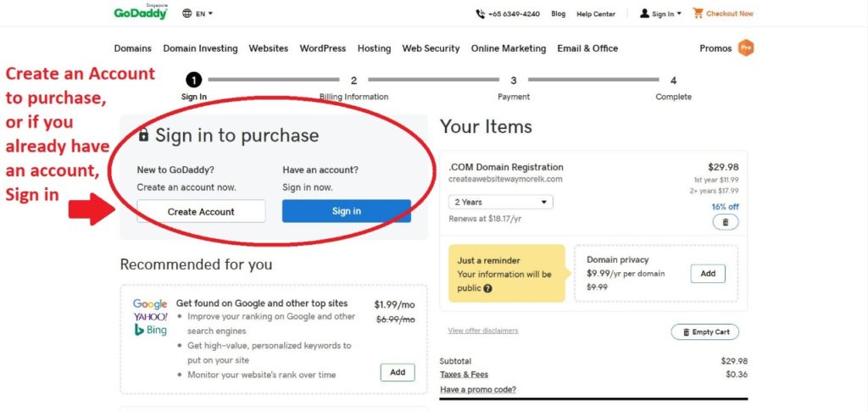
Task: Click the GoDaddy logo
Action: (141, 13)
